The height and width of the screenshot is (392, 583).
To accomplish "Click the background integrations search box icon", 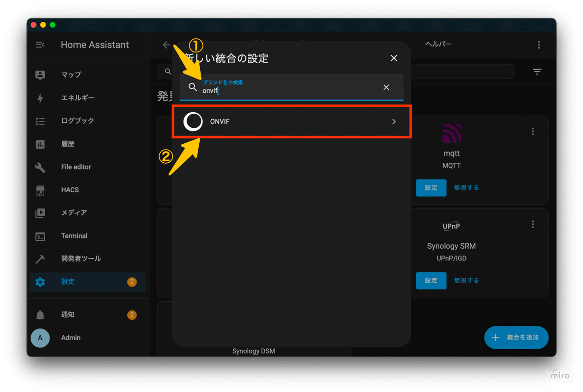I will click(x=168, y=72).
